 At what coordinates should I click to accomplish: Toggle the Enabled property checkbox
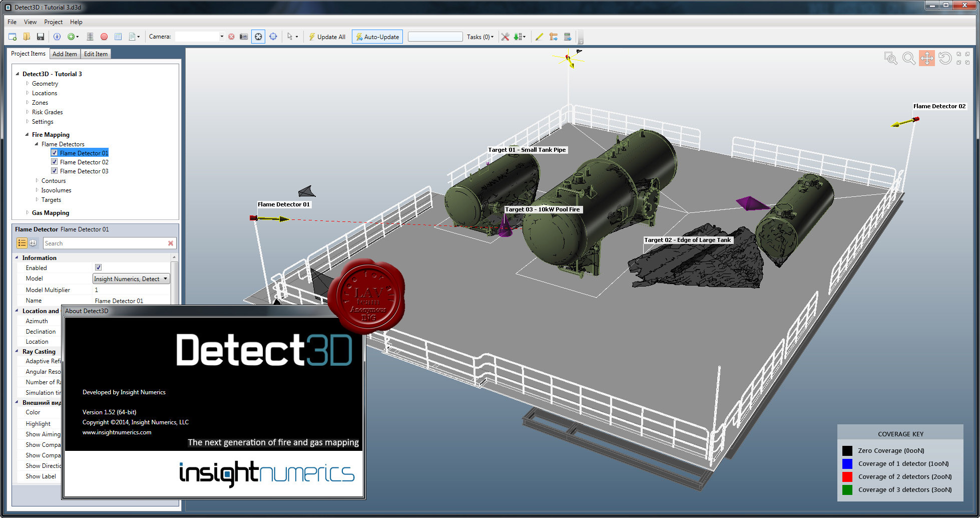pos(98,268)
